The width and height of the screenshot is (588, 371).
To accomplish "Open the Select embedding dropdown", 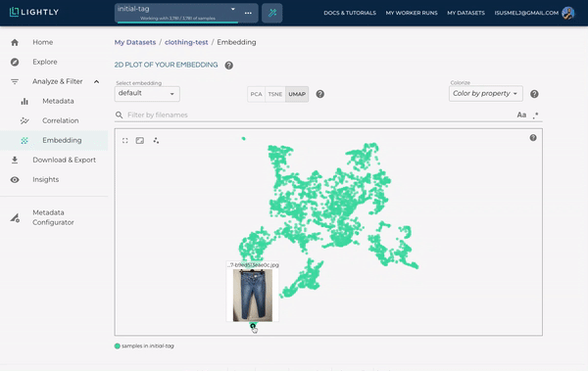I will click(147, 94).
